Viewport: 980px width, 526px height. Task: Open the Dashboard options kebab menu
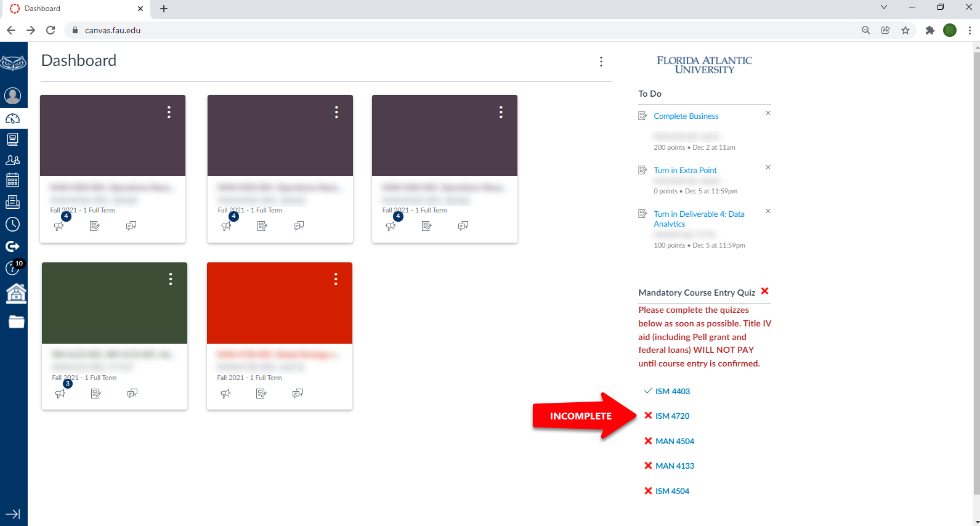pyautogui.click(x=601, y=62)
